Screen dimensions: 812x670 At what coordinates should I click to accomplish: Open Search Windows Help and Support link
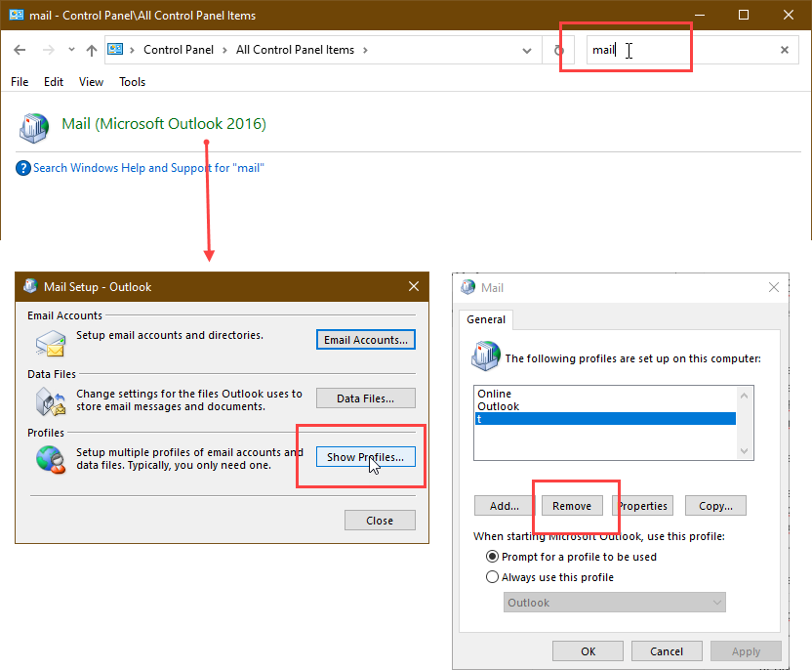coord(148,168)
